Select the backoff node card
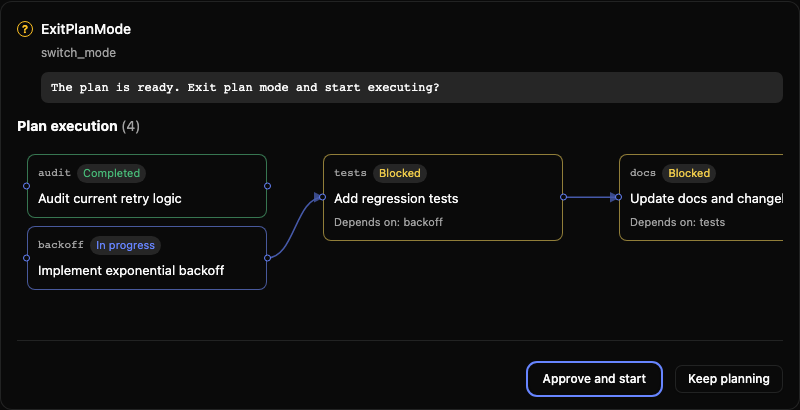 click(x=147, y=258)
